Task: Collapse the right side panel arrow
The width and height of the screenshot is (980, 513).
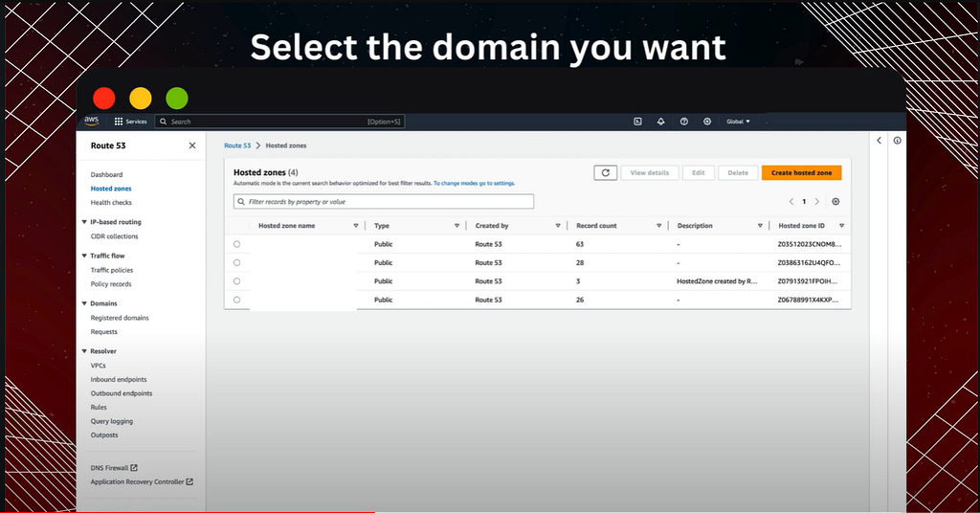Action: (879, 141)
